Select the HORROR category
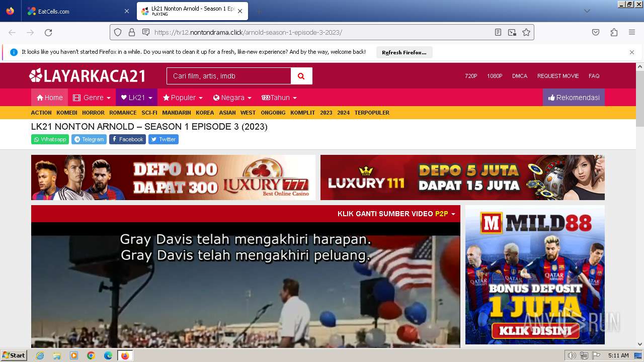This screenshot has width=644, height=362. [93, 113]
